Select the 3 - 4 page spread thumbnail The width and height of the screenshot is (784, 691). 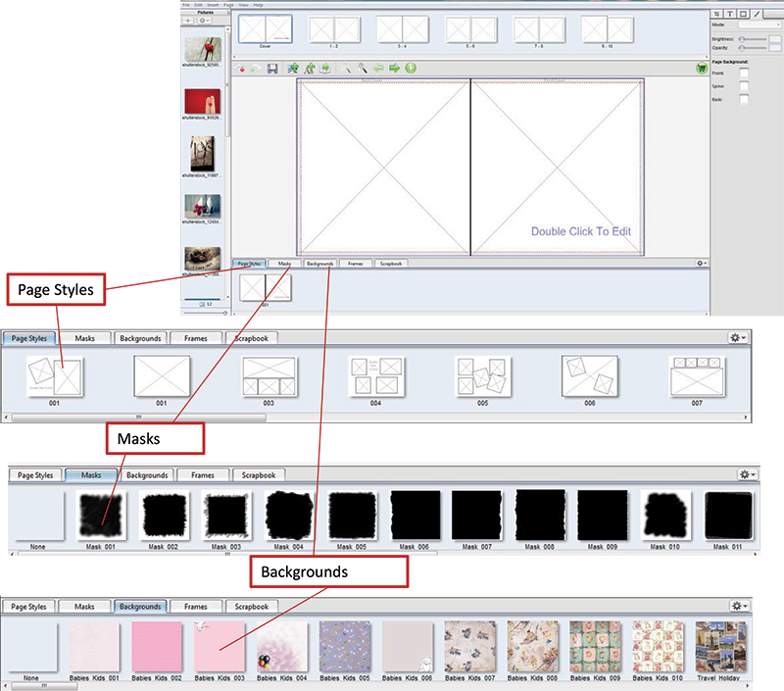pos(402,29)
